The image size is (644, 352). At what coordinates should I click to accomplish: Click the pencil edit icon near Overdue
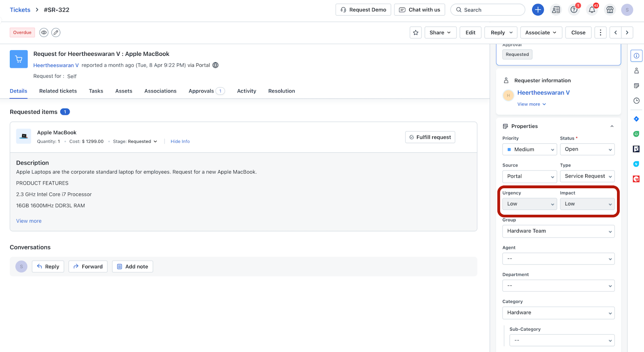coord(56,33)
